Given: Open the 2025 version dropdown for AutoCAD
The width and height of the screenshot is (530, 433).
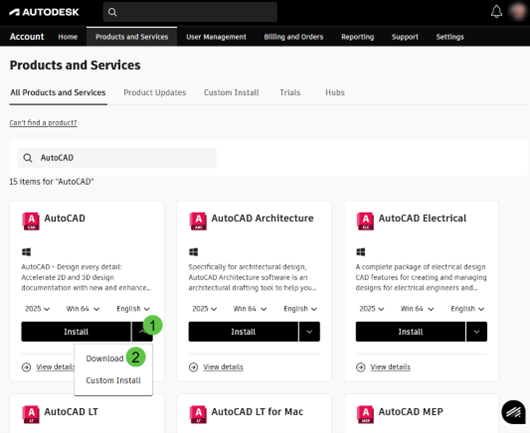Looking at the screenshot, I should pyautogui.click(x=38, y=309).
